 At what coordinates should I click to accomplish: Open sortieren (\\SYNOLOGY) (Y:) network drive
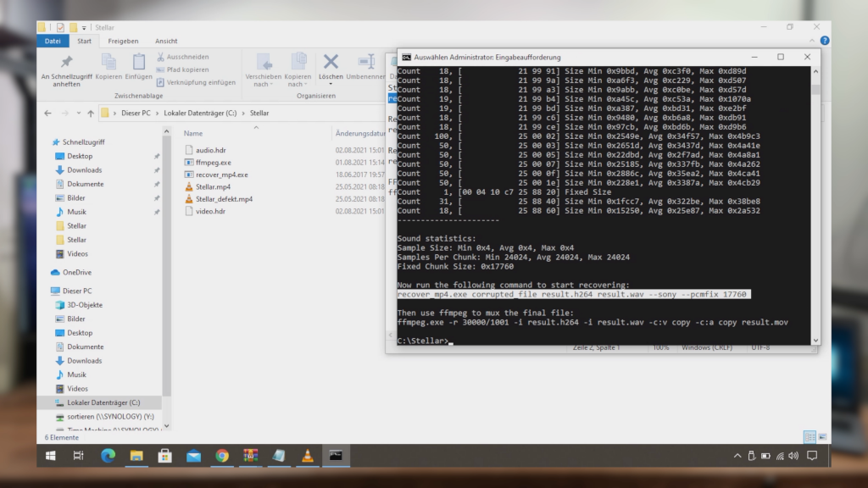[111, 416]
